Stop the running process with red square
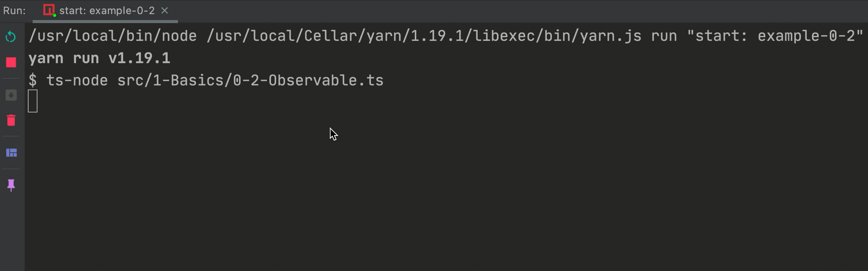The width and height of the screenshot is (868, 271). click(11, 62)
